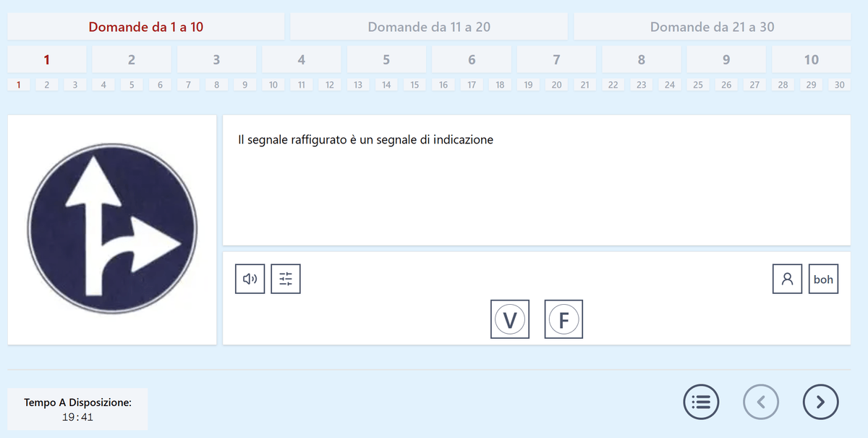
Task: Answer Falso with the F icon
Action: (563, 319)
